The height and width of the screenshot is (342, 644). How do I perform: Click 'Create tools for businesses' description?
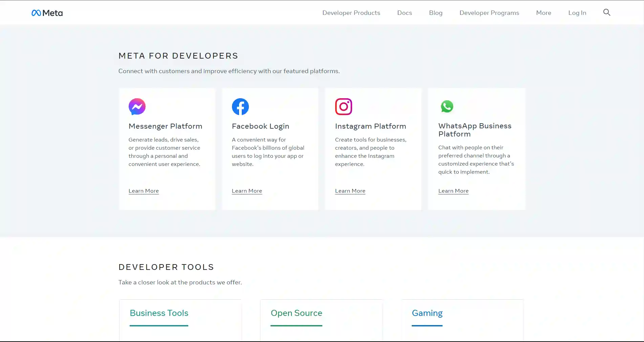(x=371, y=152)
